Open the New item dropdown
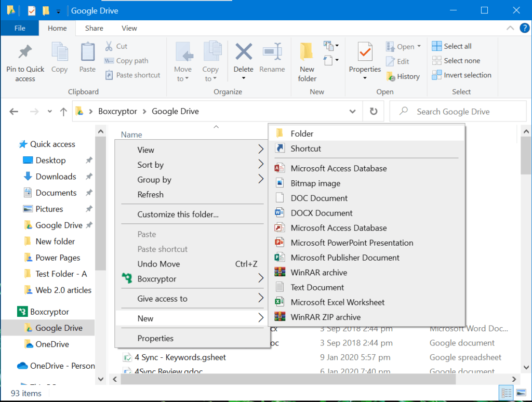 tap(331, 45)
